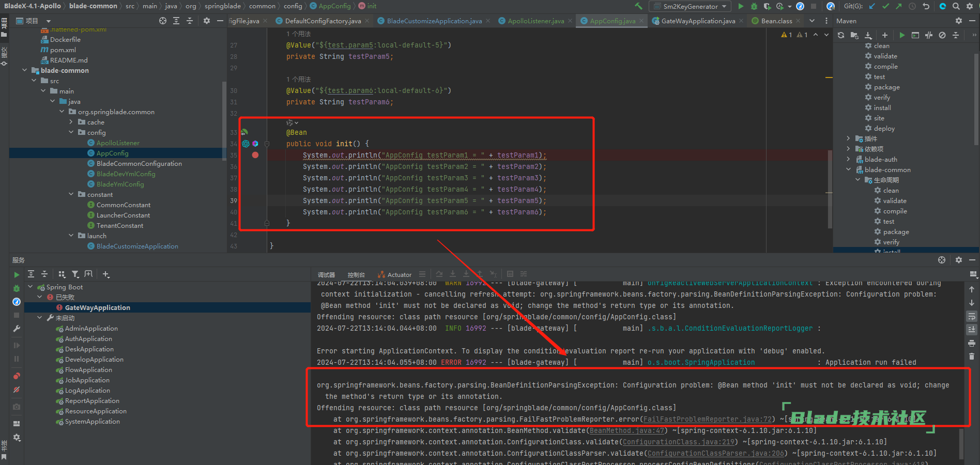
Task: Open IDE settings gear in top toolbar
Action: tap(970, 6)
